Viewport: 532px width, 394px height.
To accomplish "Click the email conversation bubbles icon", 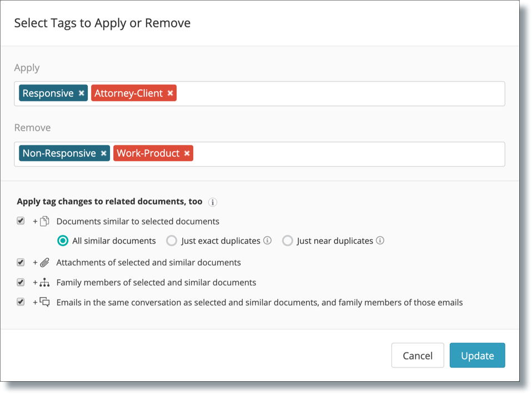I will coord(44,302).
